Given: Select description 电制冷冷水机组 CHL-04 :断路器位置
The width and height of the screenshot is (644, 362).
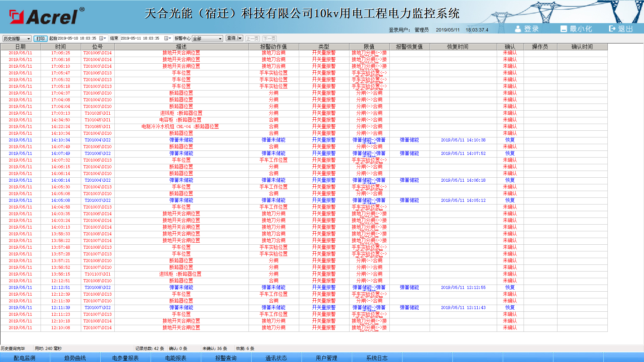Looking at the screenshot, I should coord(180,127).
